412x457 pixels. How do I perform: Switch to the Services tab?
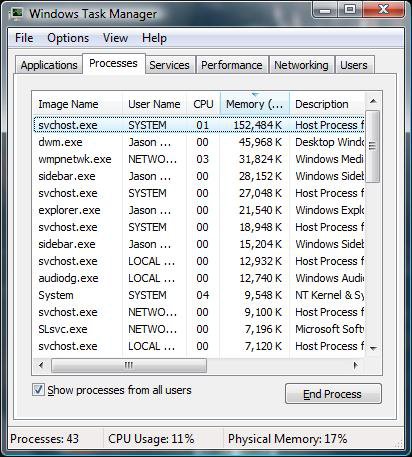[x=169, y=65]
